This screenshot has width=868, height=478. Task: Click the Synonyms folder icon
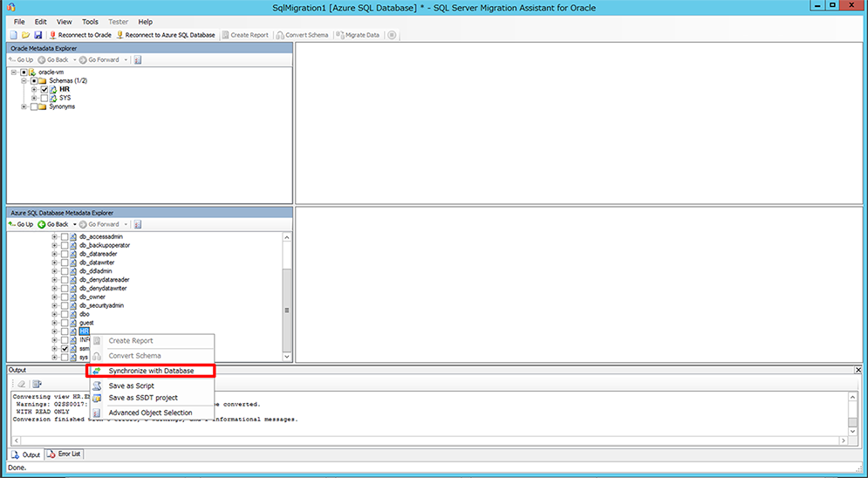(43, 106)
